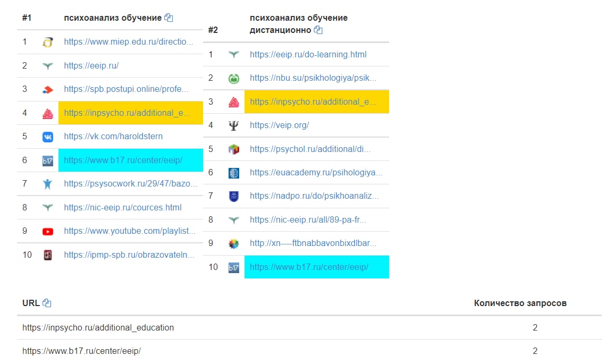This screenshot has height=364, width=615.
Task: Click the eeip.ru favicon in table #2 row 1
Action: coord(233,55)
